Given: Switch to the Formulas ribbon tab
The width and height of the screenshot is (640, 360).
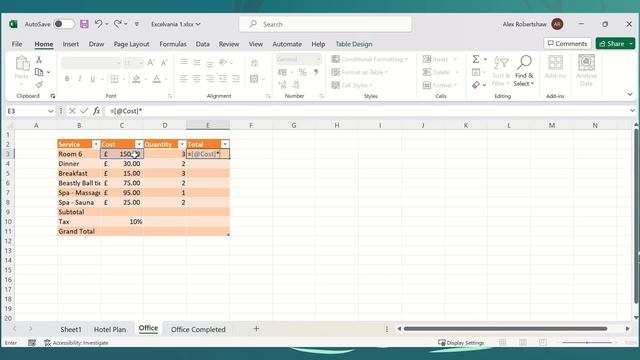Looking at the screenshot, I should point(173,44).
